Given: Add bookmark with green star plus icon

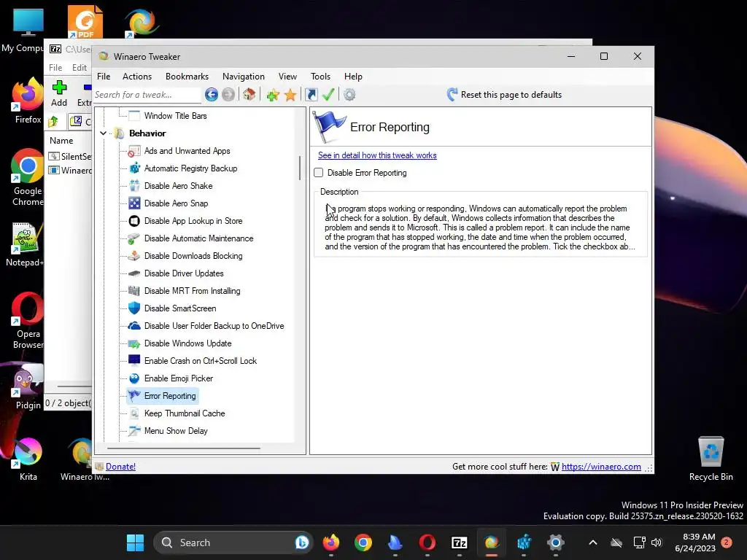Looking at the screenshot, I should click(273, 95).
